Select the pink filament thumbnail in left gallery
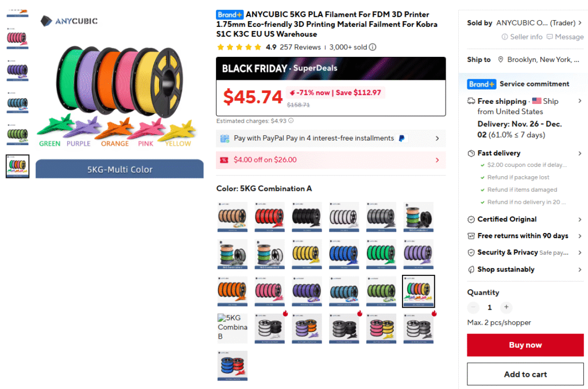Image resolution: width=588 pixels, height=389 pixels. (18, 38)
